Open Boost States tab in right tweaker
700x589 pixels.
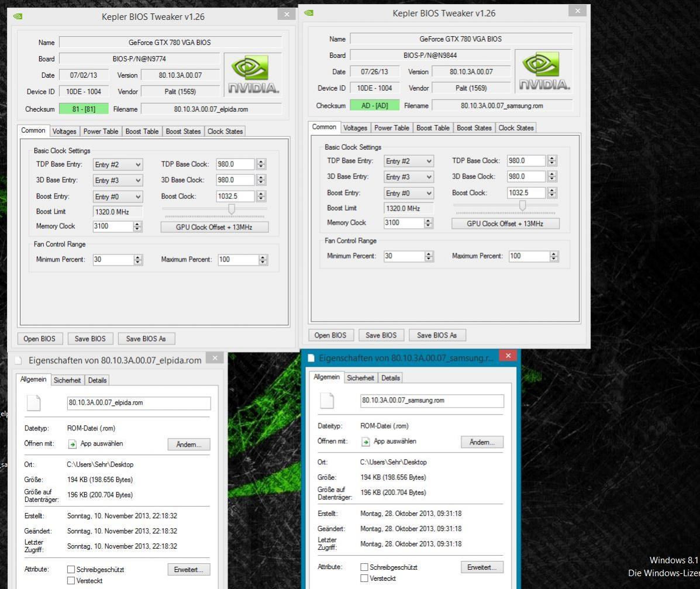point(474,128)
